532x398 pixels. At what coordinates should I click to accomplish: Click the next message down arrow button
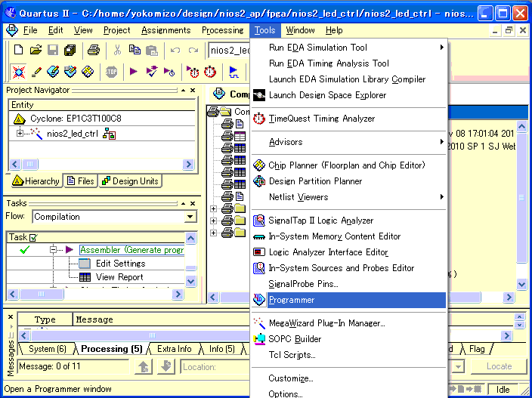click(x=166, y=367)
